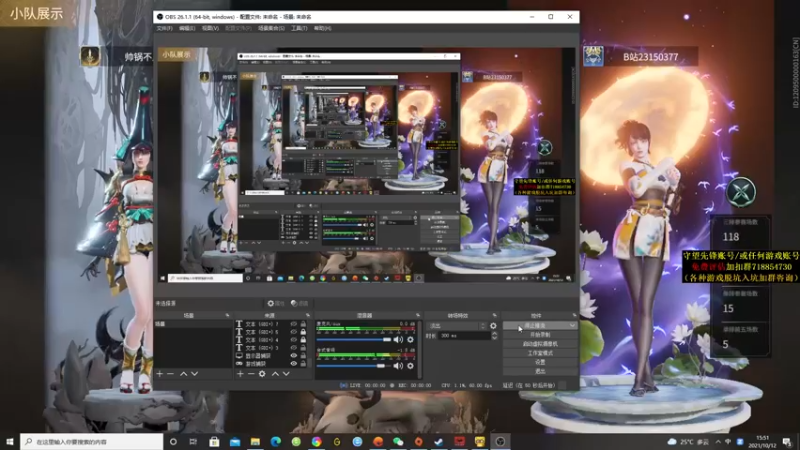Viewport: 800px width, 450px height.
Task: Open source properties gear in Sources toolbar
Action: [x=262, y=374]
